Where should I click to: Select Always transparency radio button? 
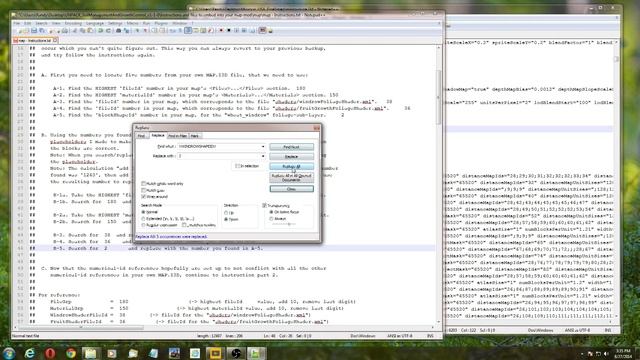click(271, 219)
